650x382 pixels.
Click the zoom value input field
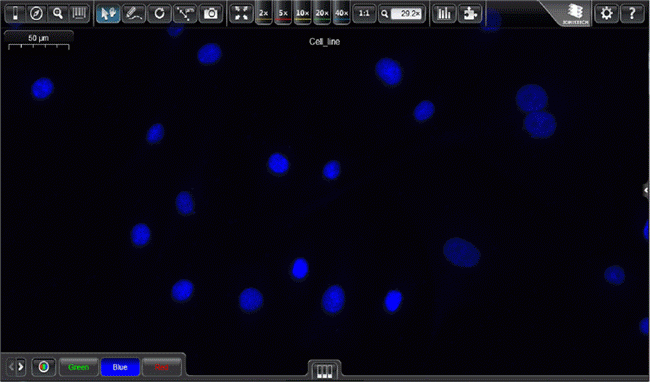pyautogui.click(x=406, y=14)
